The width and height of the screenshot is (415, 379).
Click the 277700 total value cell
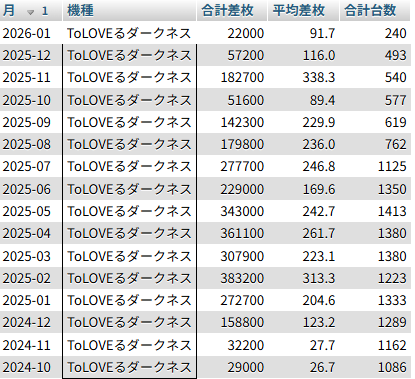(x=232, y=166)
